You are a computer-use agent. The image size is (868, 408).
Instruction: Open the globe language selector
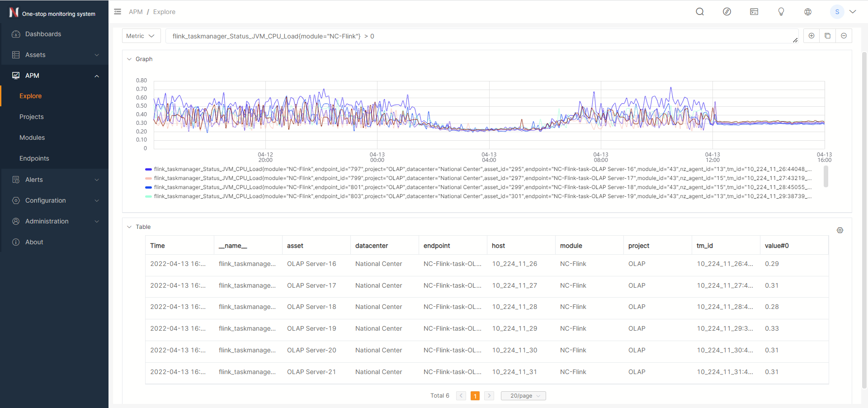tap(807, 12)
